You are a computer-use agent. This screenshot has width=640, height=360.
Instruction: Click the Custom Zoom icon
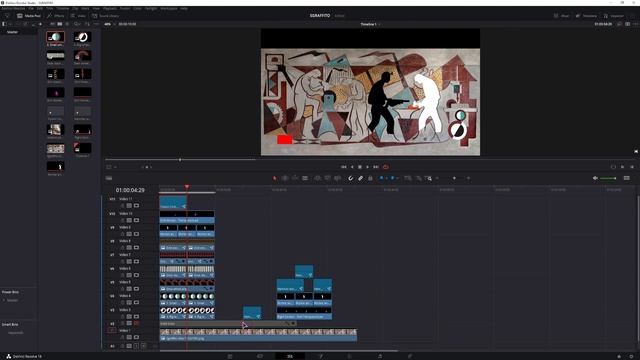pos(428,178)
